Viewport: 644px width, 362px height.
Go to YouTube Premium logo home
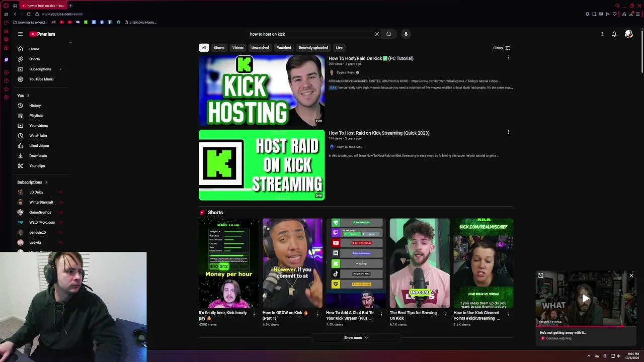(x=42, y=34)
